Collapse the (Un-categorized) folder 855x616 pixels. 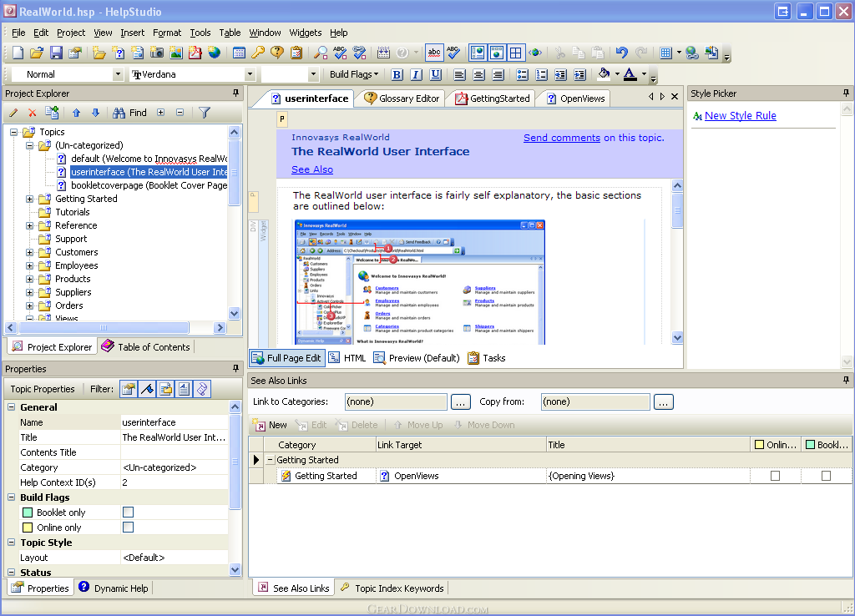click(30, 145)
